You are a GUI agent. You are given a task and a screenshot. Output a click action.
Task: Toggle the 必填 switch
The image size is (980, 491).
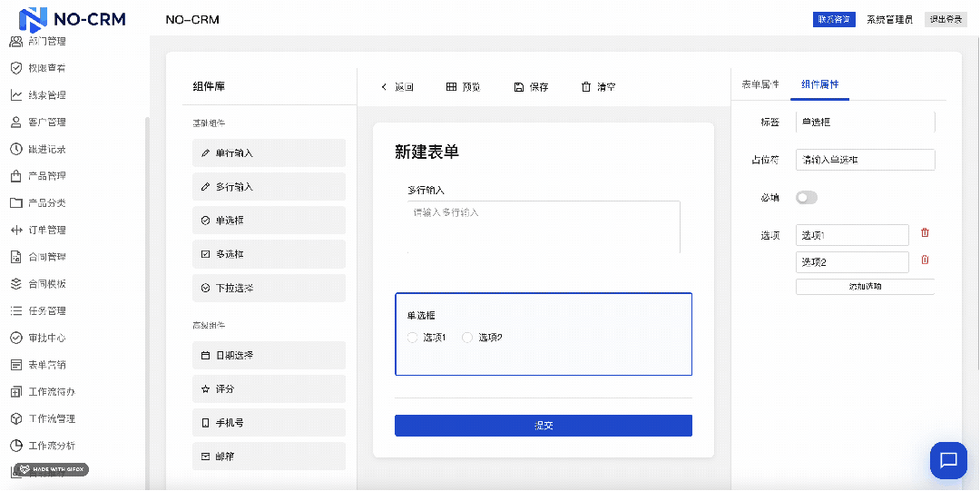click(807, 198)
